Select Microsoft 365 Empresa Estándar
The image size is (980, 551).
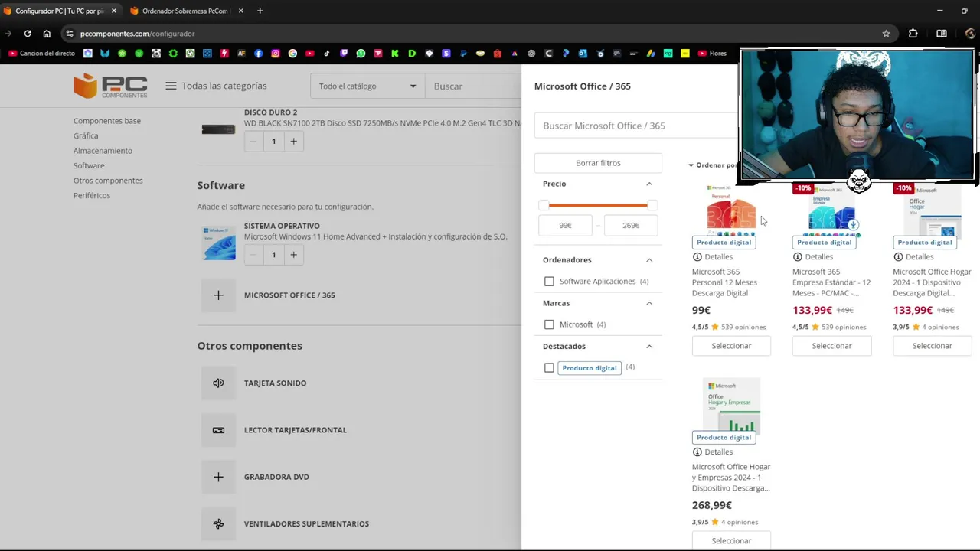[x=831, y=346]
